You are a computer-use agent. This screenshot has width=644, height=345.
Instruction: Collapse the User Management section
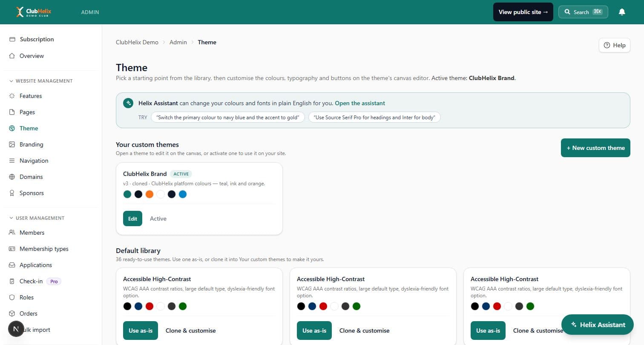37,218
